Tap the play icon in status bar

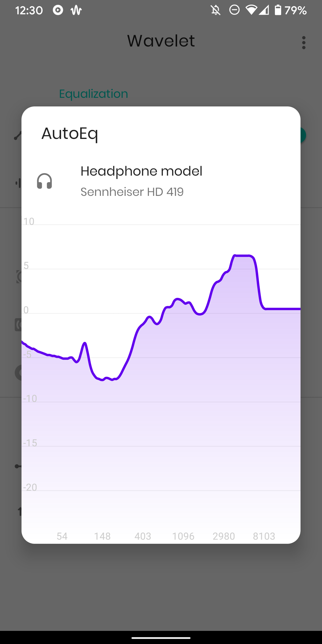tap(58, 10)
